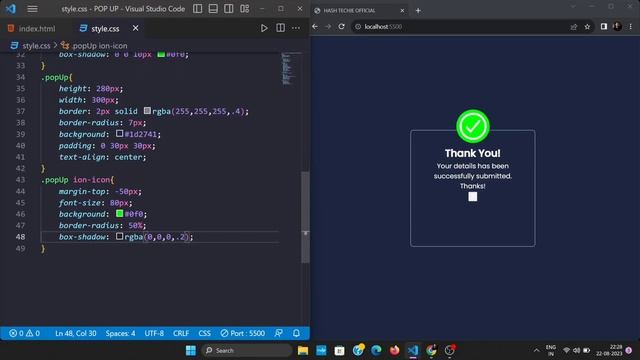Click the Live Server Port : 5500 item
The width and height of the screenshot is (640, 360).
(x=242, y=333)
